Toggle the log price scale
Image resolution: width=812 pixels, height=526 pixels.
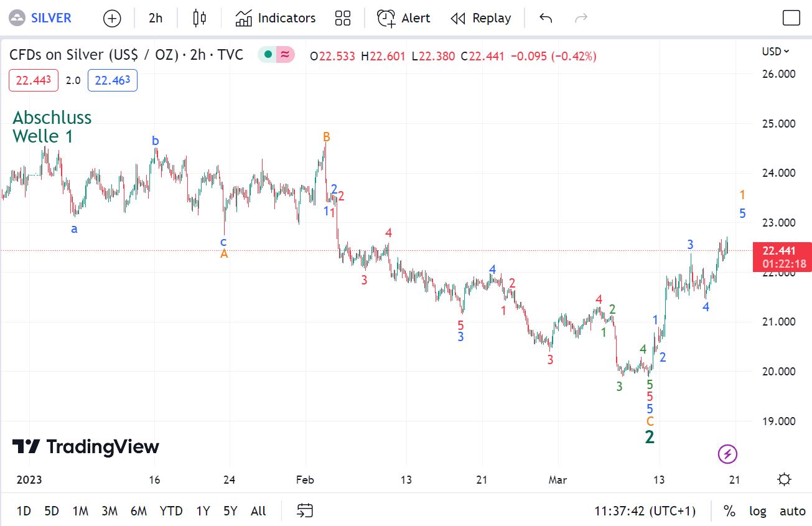tap(757, 511)
